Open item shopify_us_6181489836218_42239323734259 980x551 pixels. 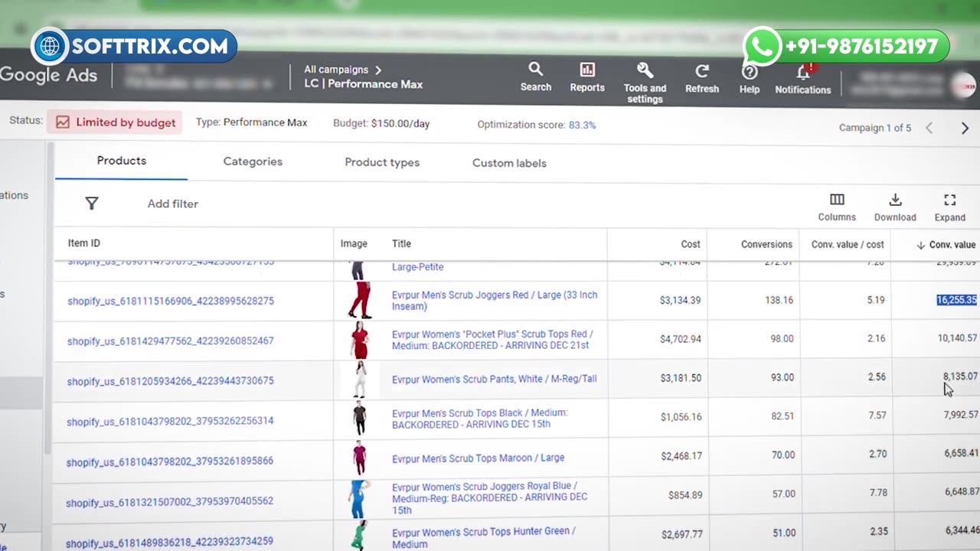point(169,542)
